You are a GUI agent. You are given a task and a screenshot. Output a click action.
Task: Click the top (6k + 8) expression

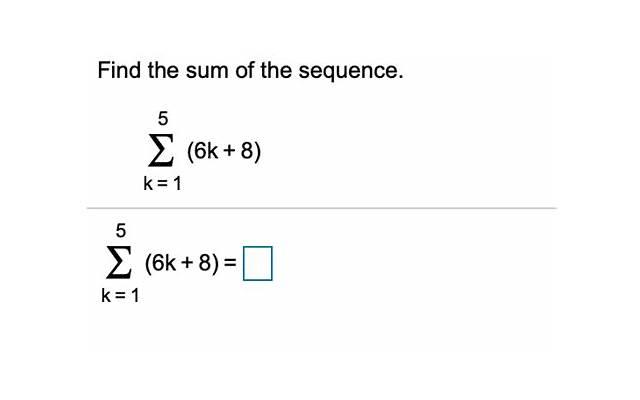[224, 151]
